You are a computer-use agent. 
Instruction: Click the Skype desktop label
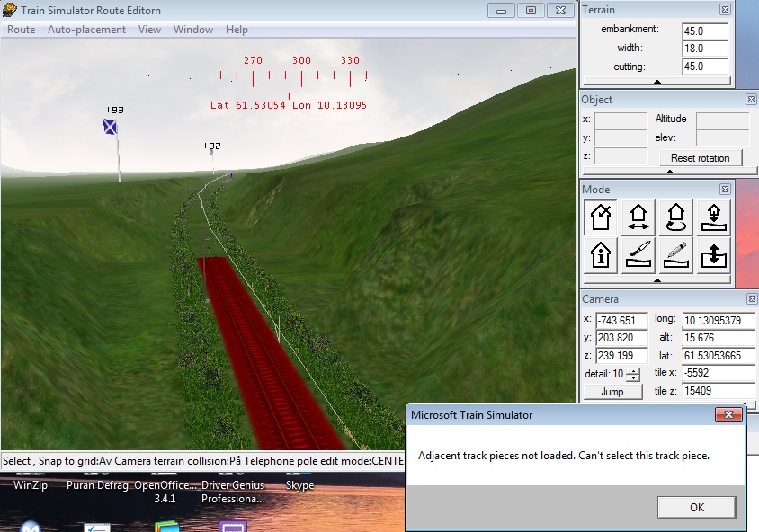click(x=299, y=485)
